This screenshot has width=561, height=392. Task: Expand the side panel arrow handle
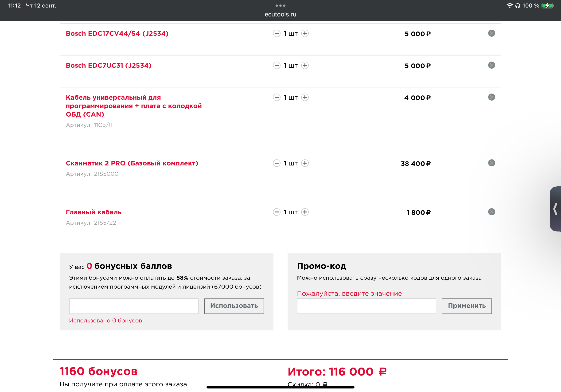(x=555, y=209)
